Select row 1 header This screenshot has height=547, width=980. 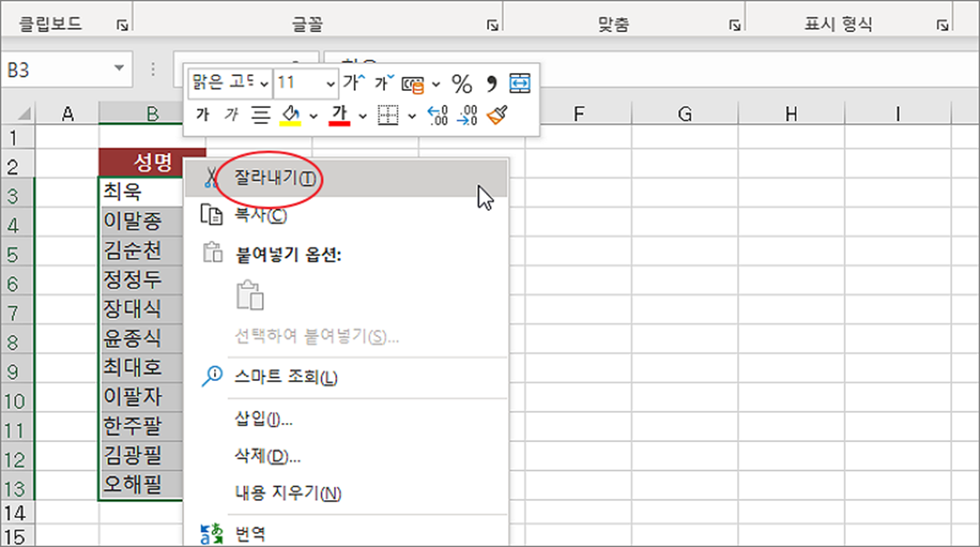click(18, 138)
